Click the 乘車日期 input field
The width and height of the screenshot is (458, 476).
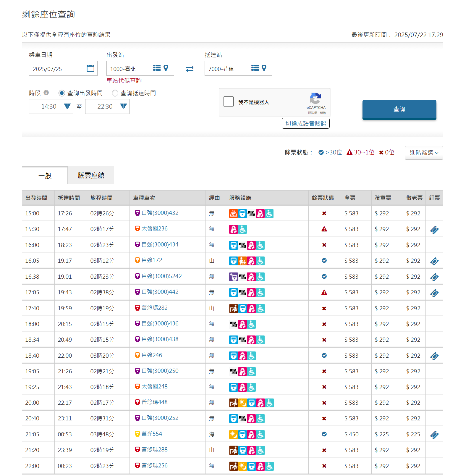click(x=63, y=68)
